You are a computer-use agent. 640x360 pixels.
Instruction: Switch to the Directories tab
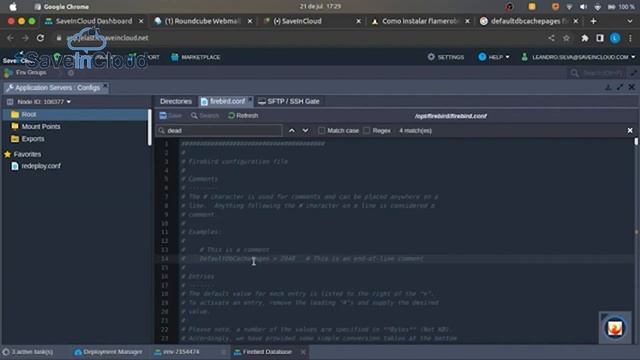point(176,101)
